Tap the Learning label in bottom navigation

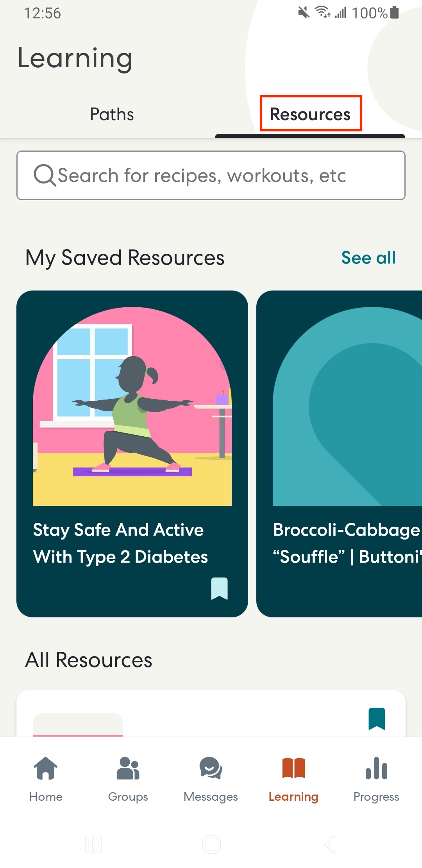pos(293,796)
